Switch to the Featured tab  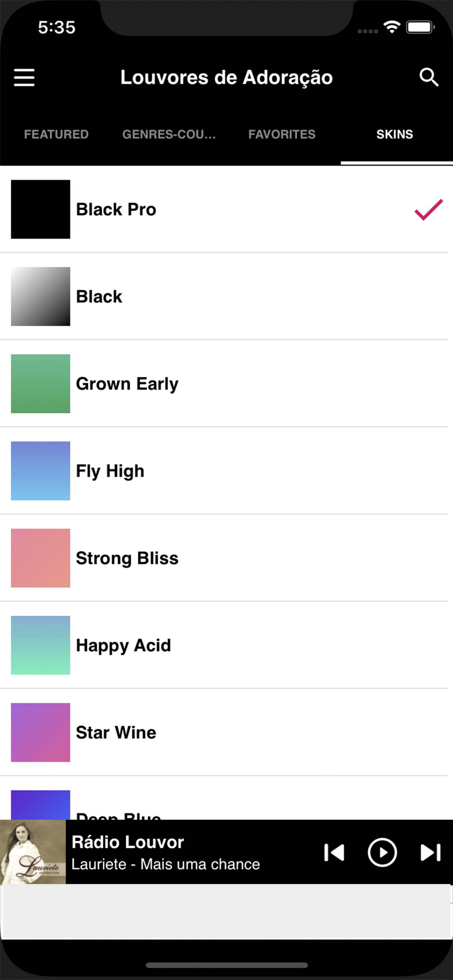point(56,134)
